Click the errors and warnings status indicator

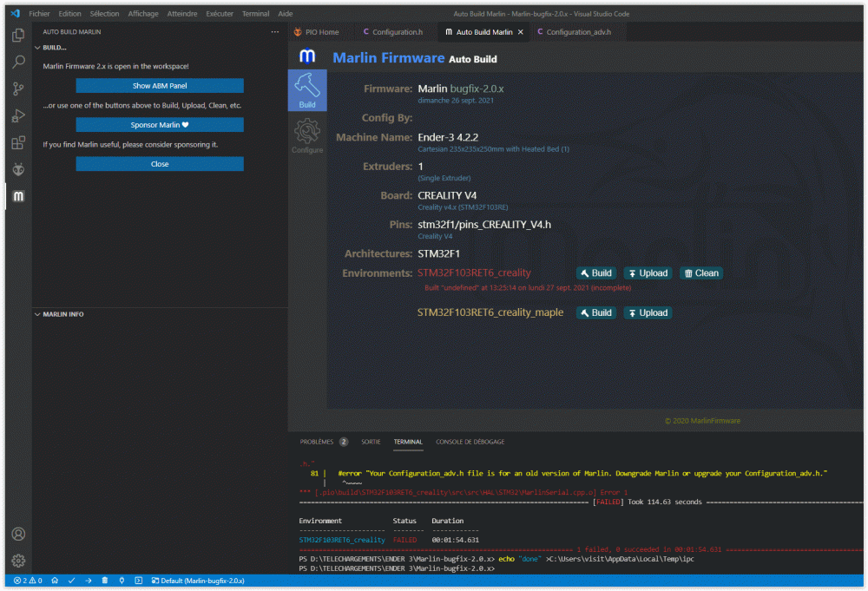pyautogui.click(x=28, y=581)
